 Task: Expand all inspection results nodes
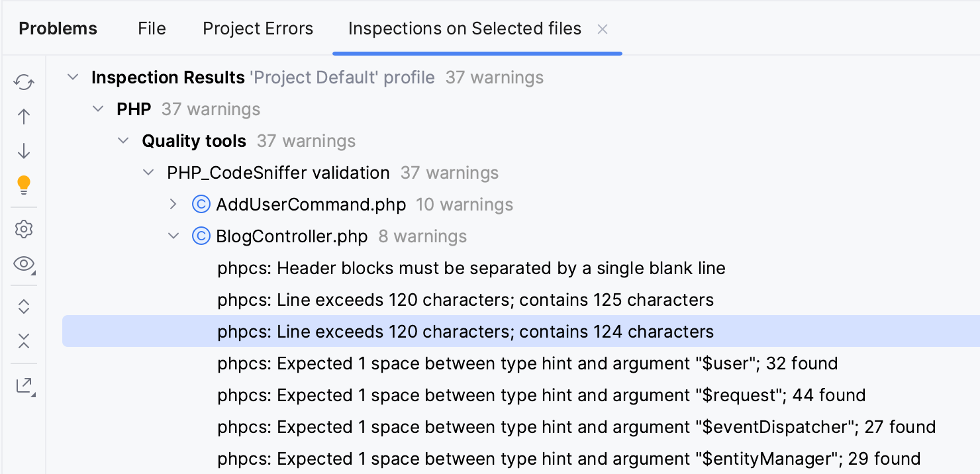tap(24, 307)
